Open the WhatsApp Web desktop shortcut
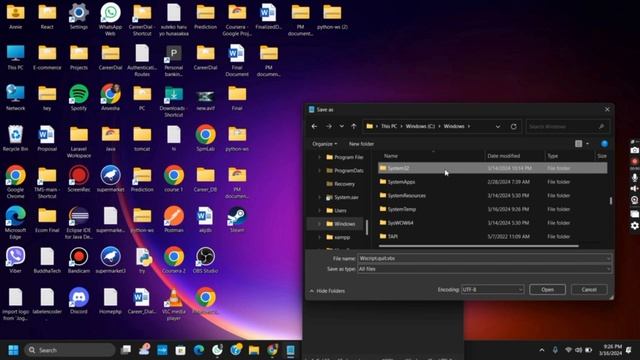Image resolution: width=640 pixels, height=360 pixels. 110,18
